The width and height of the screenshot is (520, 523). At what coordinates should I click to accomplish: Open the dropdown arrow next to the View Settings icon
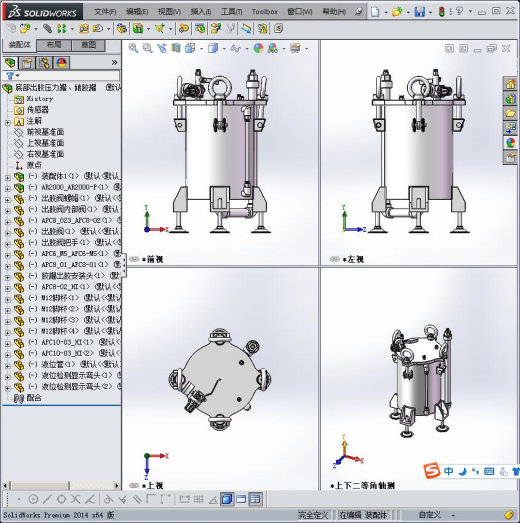pos(307,49)
